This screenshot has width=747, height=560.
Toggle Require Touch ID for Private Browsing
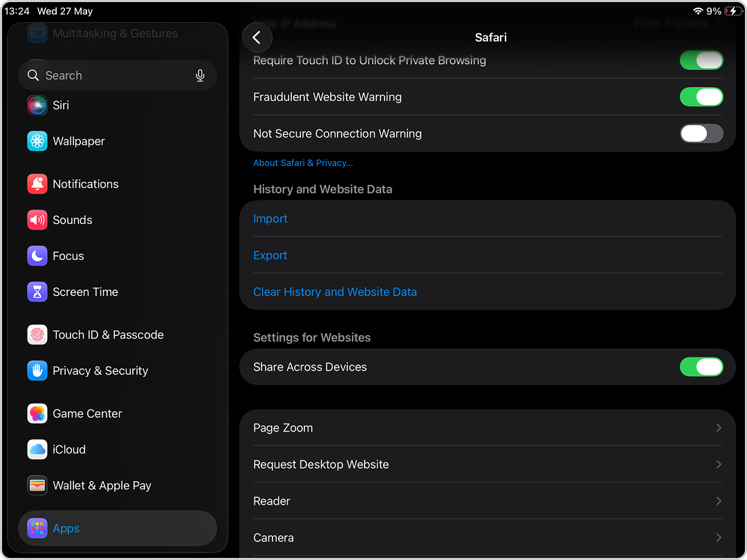(x=701, y=60)
